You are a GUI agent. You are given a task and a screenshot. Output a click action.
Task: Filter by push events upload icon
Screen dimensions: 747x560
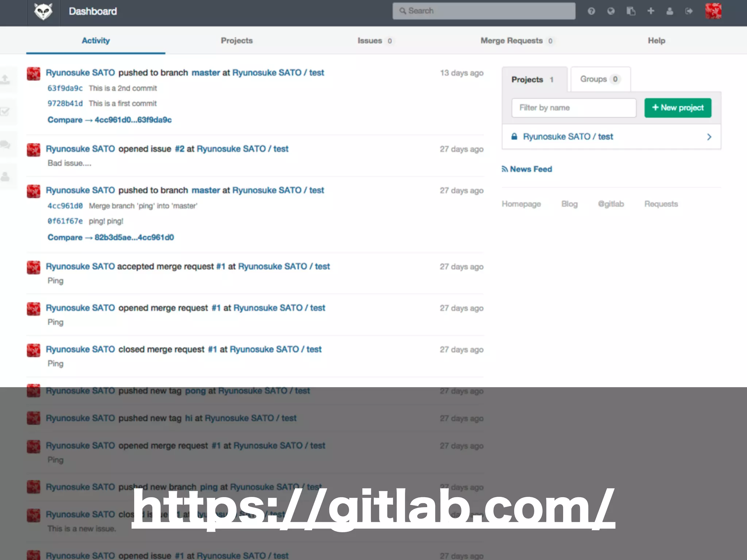point(5,79)
